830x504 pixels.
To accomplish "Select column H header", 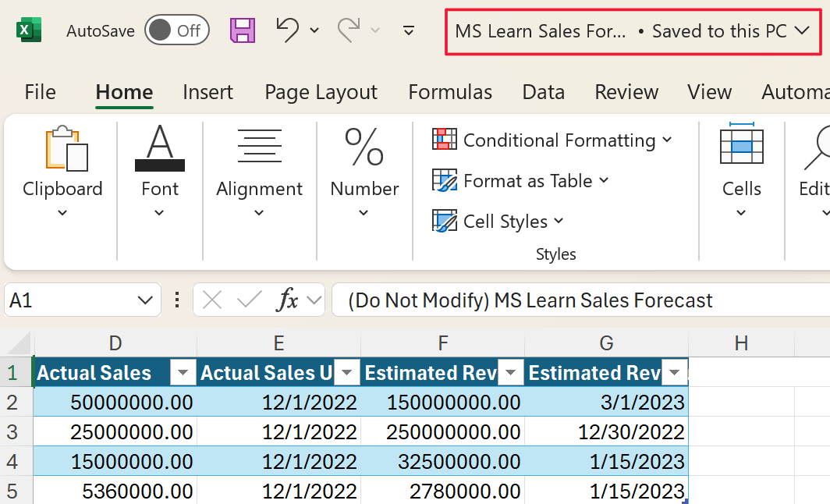I will pos(741,343).
